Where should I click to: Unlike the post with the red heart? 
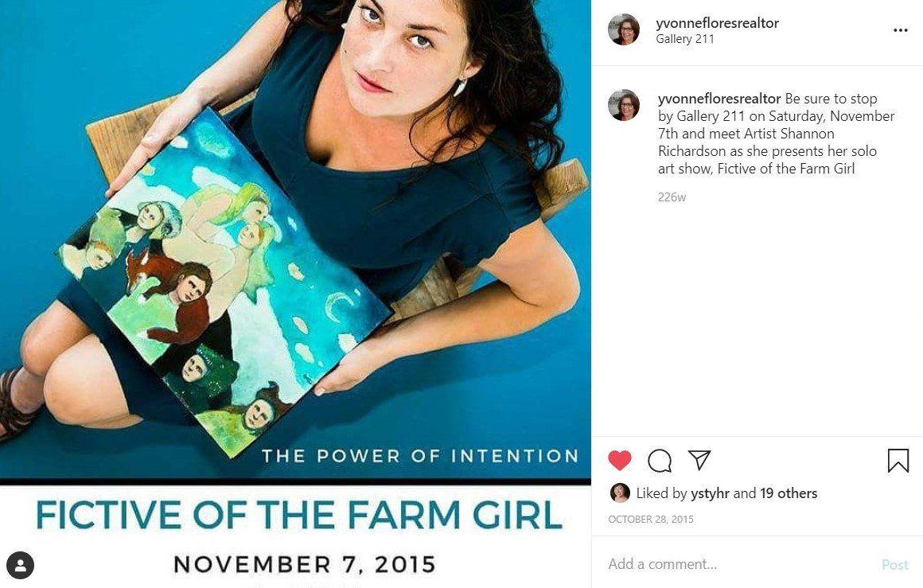click(x=619, y=460)
